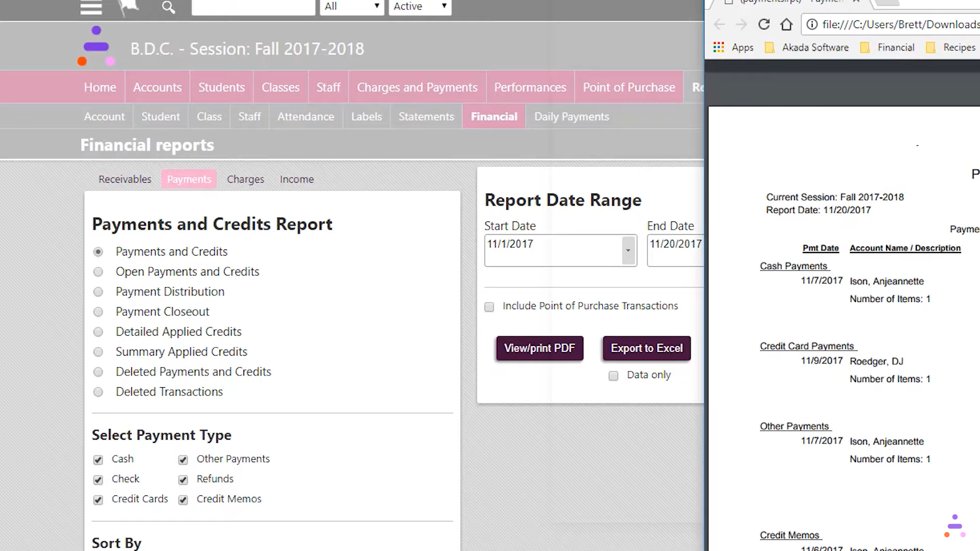Click the End Date input field
This screenshot has width=980, height=551.
[x=675, y=250]
